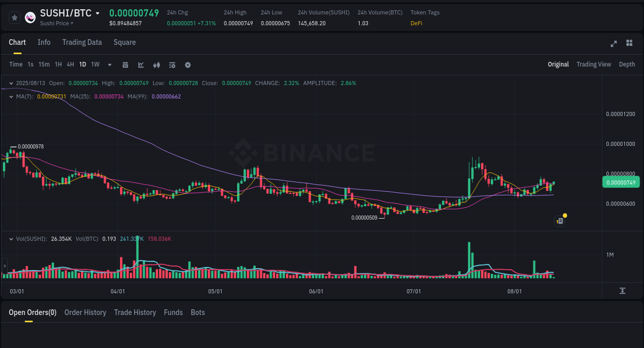Expand the OHLC info row chevron
Viewport: 644px width, 348px height.
11,83
